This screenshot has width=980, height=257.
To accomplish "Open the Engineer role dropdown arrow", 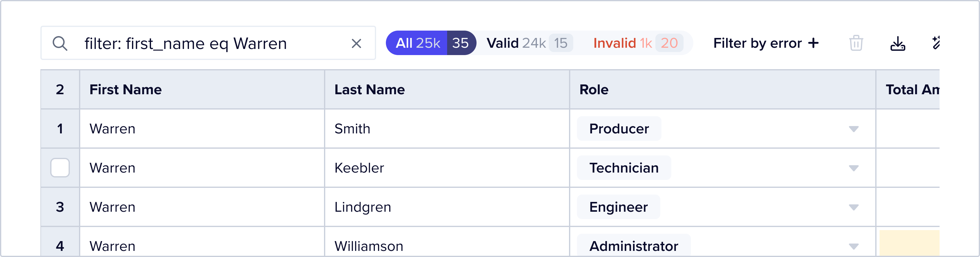I will pyautogui.click(x=853, y=207).
